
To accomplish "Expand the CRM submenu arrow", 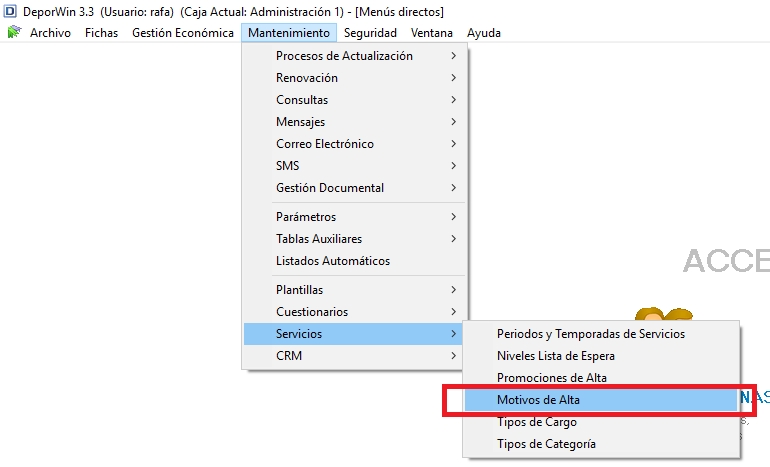I will (x=453, y=356).
